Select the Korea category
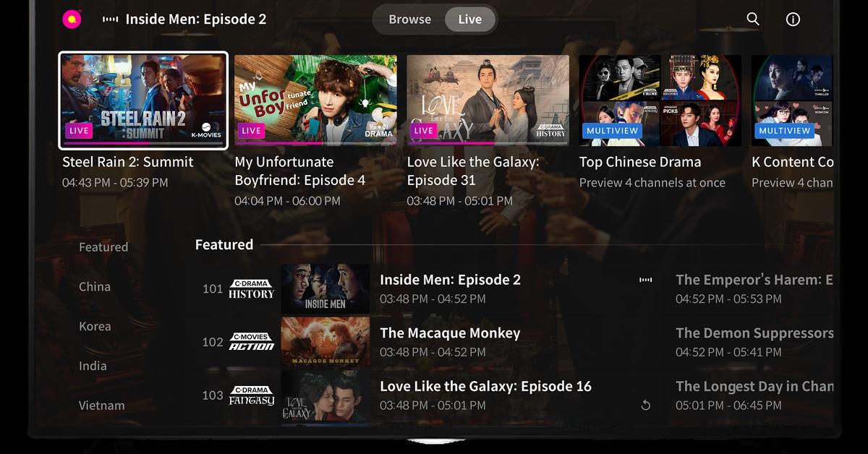868x454 pixels. point(95,327)
